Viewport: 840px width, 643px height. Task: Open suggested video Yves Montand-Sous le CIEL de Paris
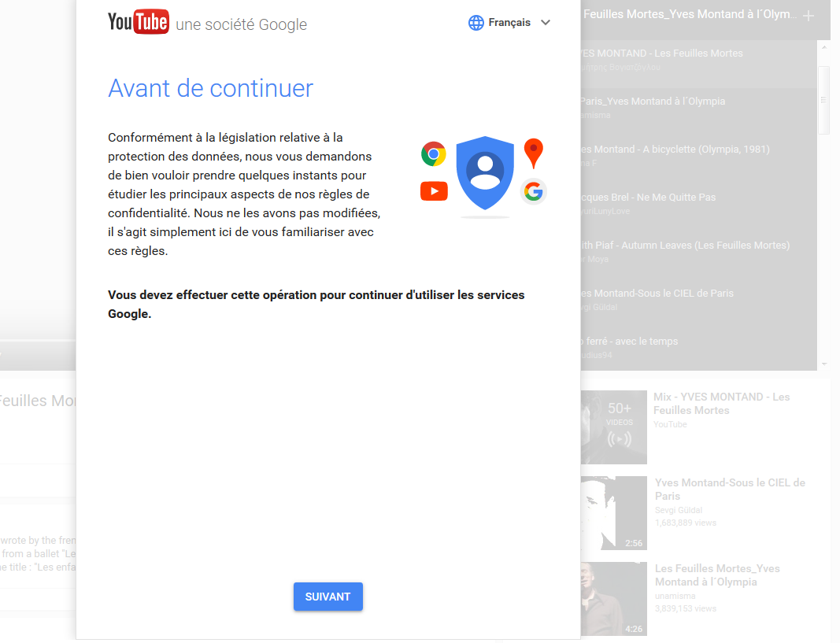[730, 490]
